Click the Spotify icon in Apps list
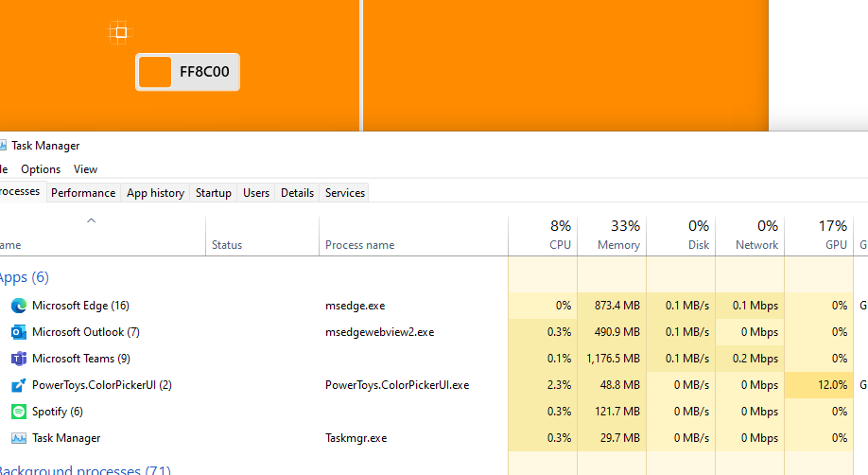The width and height of the screenshot is (868, 475). tap(19, 412)
